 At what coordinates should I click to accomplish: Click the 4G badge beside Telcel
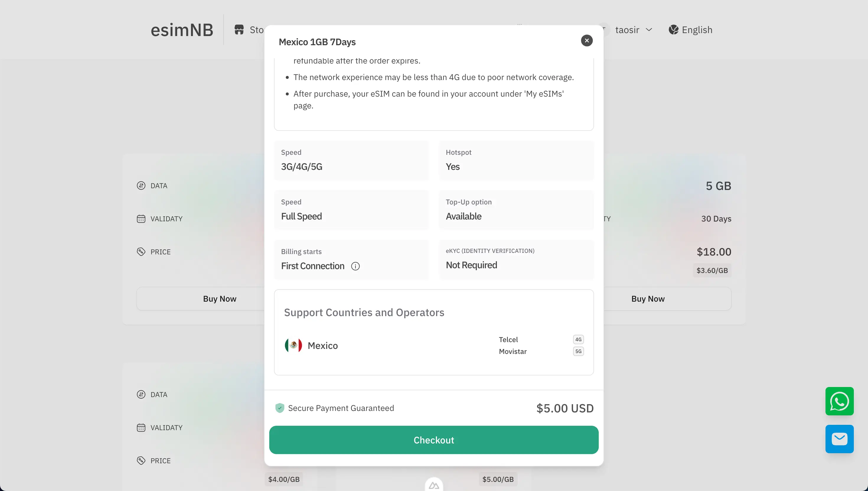pyautogui.click(x=578, y=339)
